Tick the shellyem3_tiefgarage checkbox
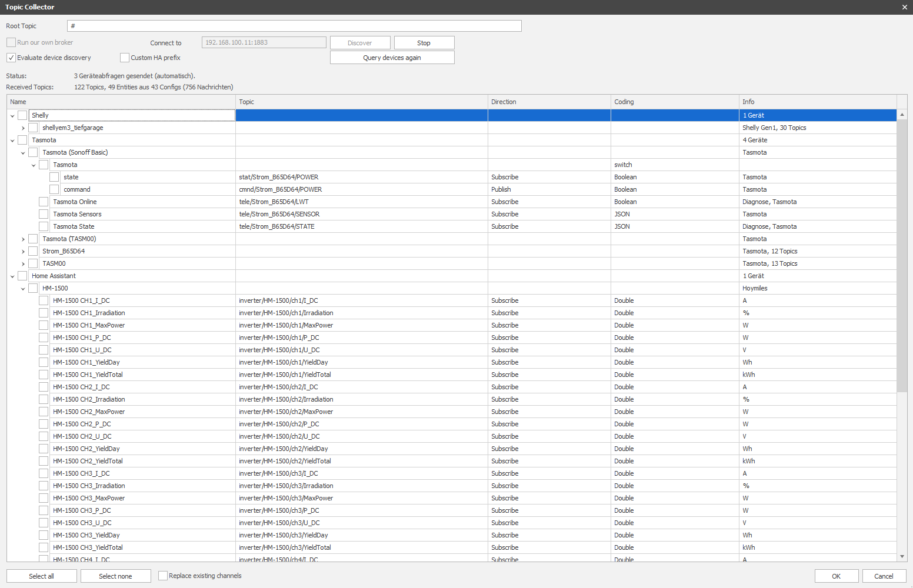The image size is (913, 588). [33, 128]
